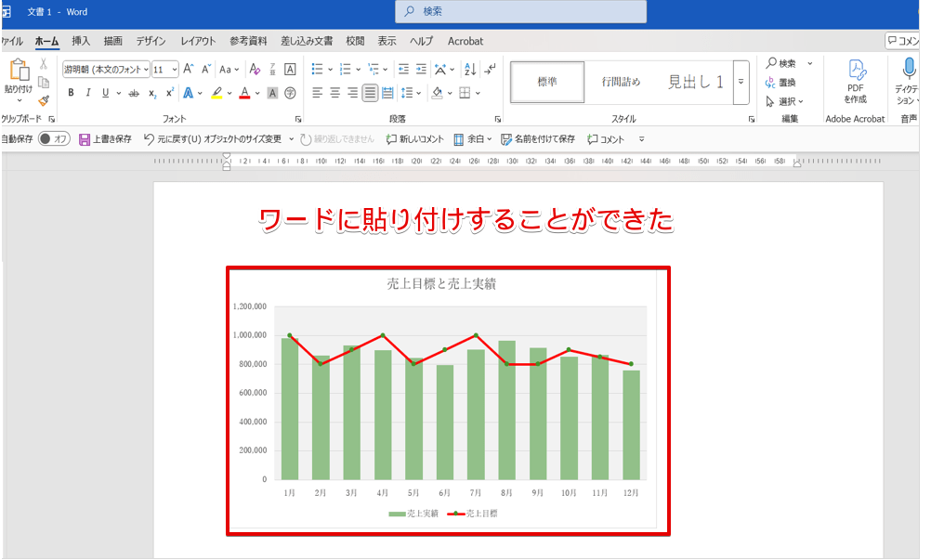
Task: Select the red font color swatch
Action: pyautogui.click(x=244, y=93)
